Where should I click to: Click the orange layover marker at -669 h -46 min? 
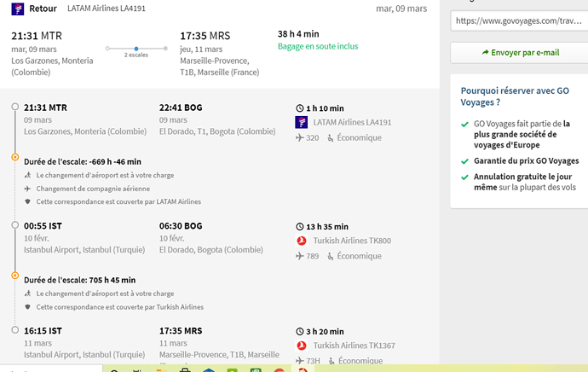pyautogui.click(x=15, y=157)
